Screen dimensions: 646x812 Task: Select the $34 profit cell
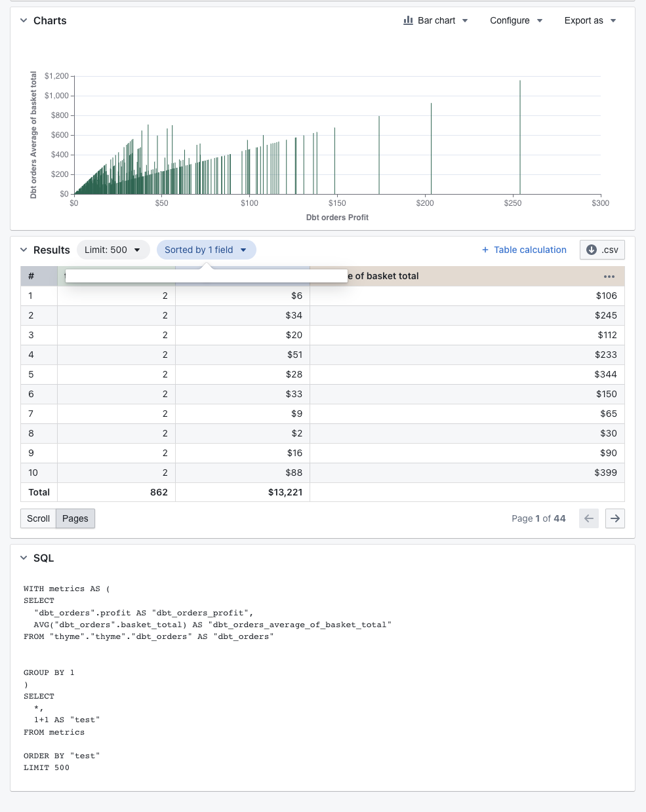(x=243, y=315)
